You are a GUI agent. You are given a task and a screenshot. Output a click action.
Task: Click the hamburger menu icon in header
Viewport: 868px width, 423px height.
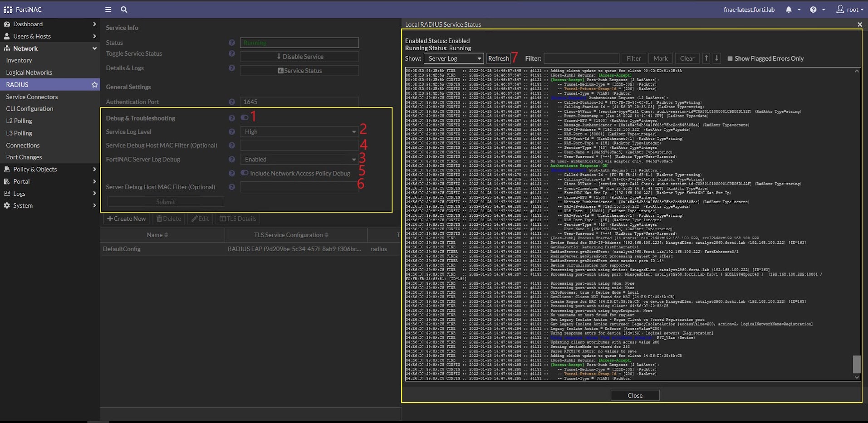[108, 9]
